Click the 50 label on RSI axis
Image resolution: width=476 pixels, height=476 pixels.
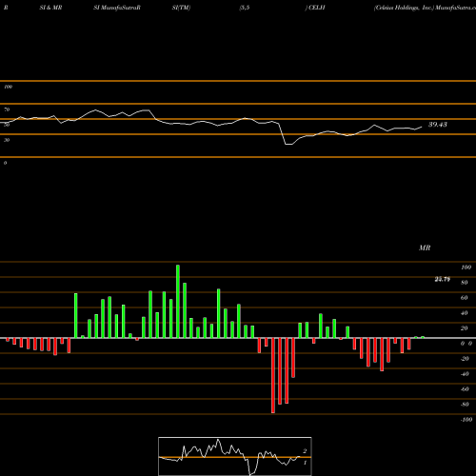[x=7, y=125]
